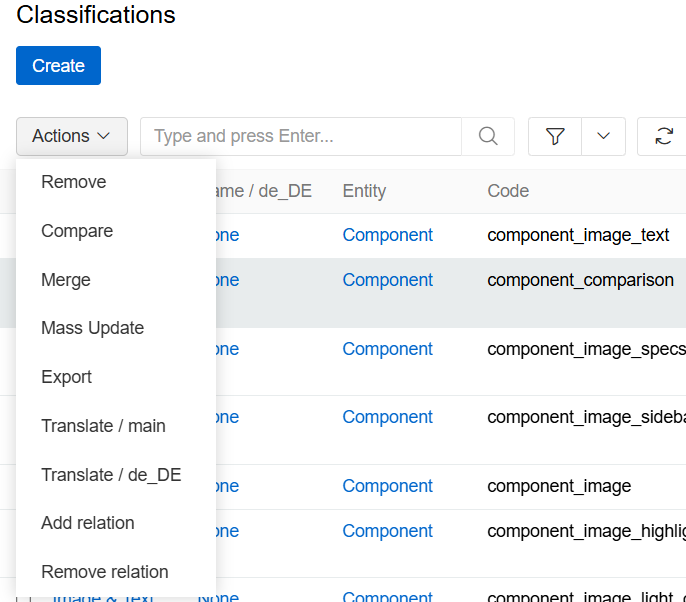Select Translate / de_DE option

[x=111, y=475]
